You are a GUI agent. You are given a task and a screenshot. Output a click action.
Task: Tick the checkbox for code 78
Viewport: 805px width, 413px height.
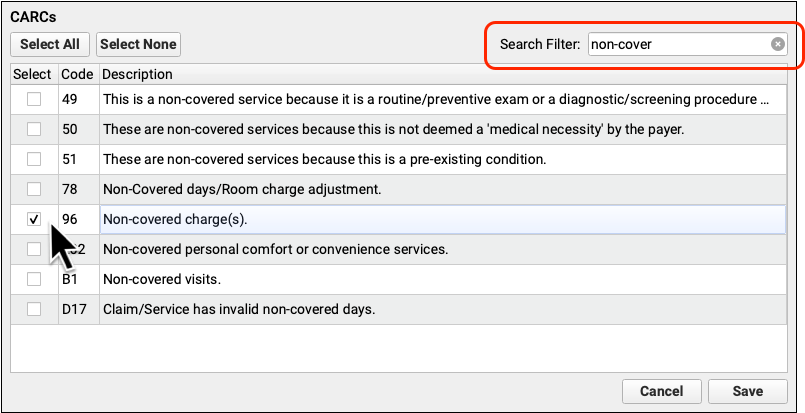point(34,189)
